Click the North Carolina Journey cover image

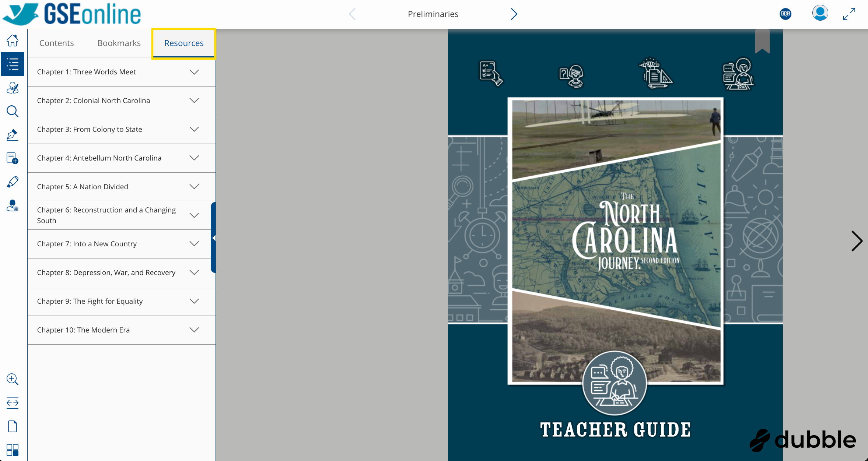point(615,241)
